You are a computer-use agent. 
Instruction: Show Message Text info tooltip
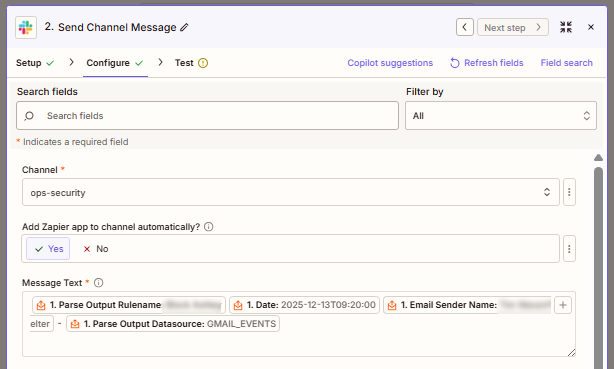tap(99, 283)
